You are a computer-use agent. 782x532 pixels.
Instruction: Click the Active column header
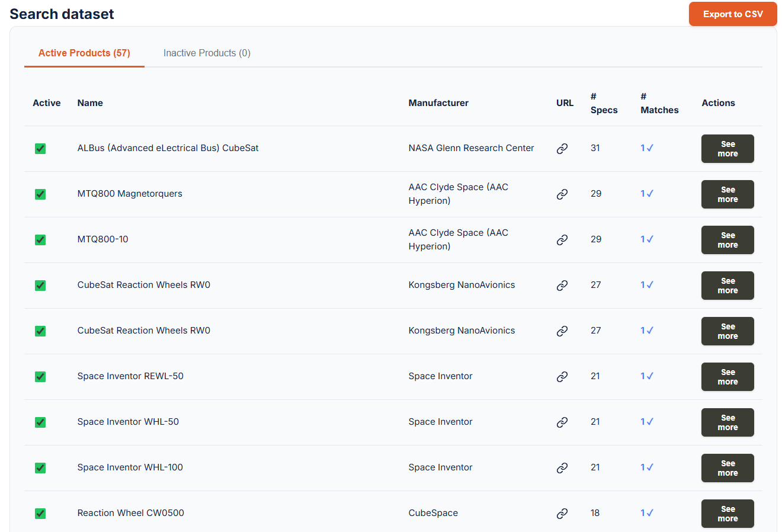click(x=47, y=103)
